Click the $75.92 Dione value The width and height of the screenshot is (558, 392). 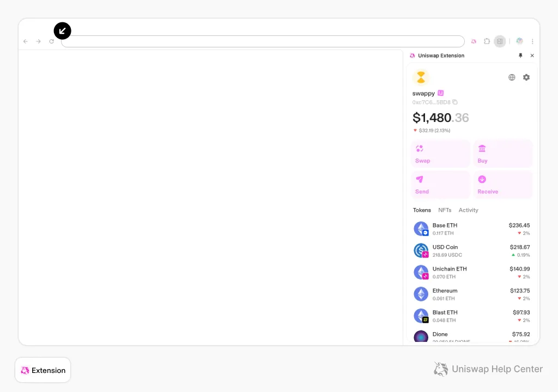coord(521,334)
